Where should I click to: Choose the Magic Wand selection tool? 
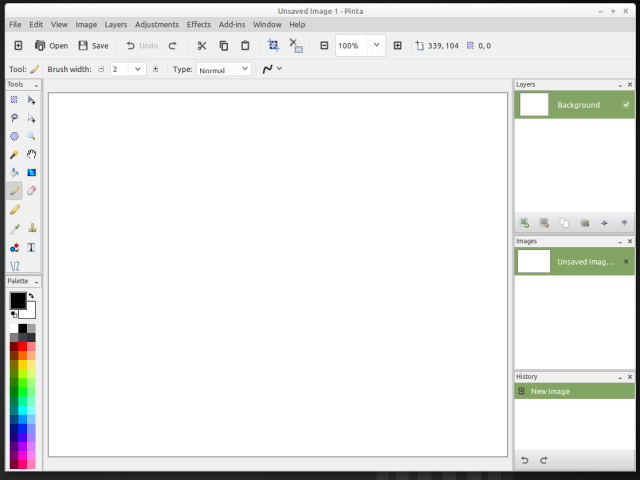coord(14,154)
